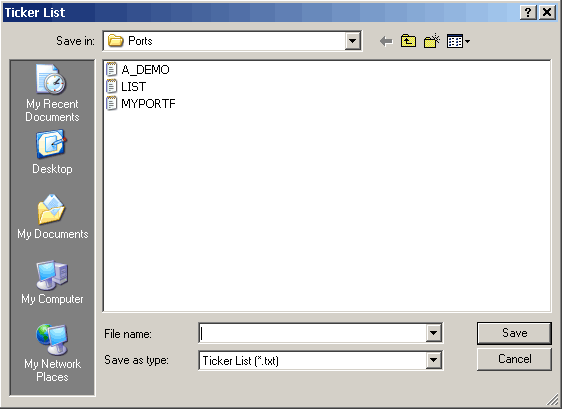Open the Save as type dropdown
Viewport: 562px width, 409px height.
point(433,360)
